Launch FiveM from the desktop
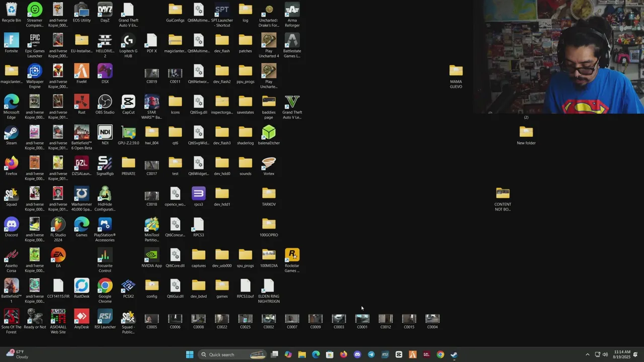 82,74
